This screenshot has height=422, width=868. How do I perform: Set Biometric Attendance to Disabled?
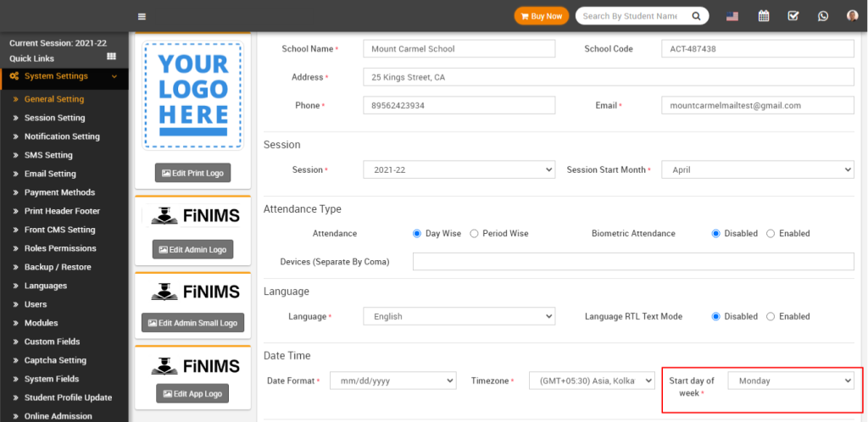[715, 233]
